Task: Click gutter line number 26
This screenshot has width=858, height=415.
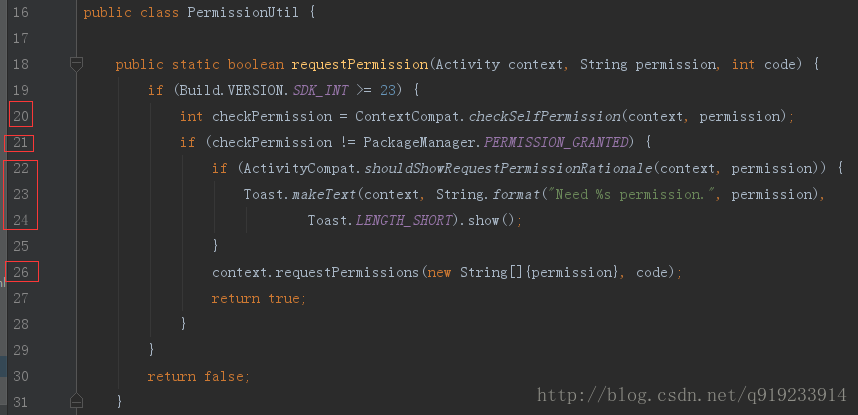Action: [21, 272]
